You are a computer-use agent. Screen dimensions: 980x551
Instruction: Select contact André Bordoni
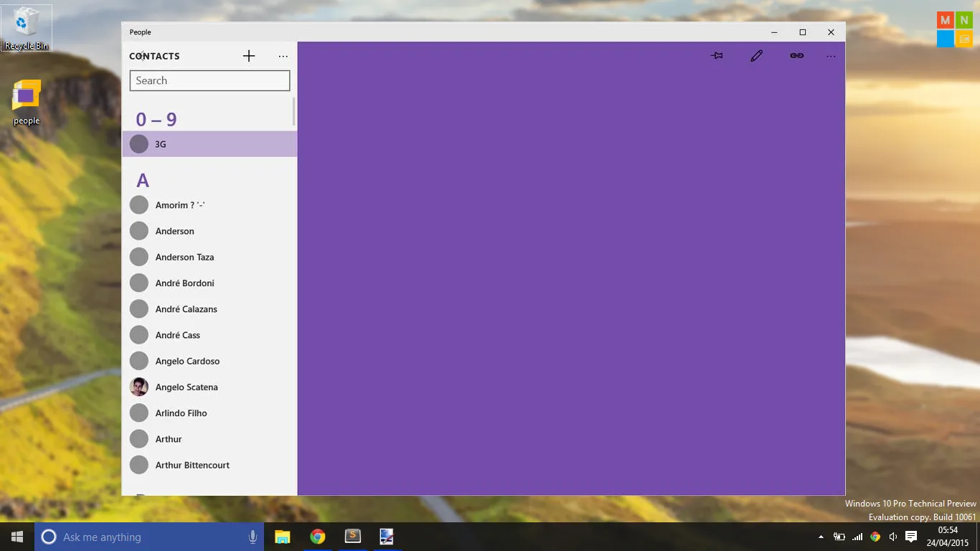[209, 283]
